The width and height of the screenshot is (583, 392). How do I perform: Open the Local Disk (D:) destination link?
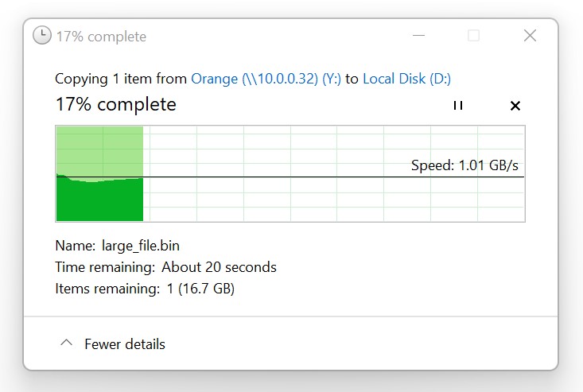point(406,79)
